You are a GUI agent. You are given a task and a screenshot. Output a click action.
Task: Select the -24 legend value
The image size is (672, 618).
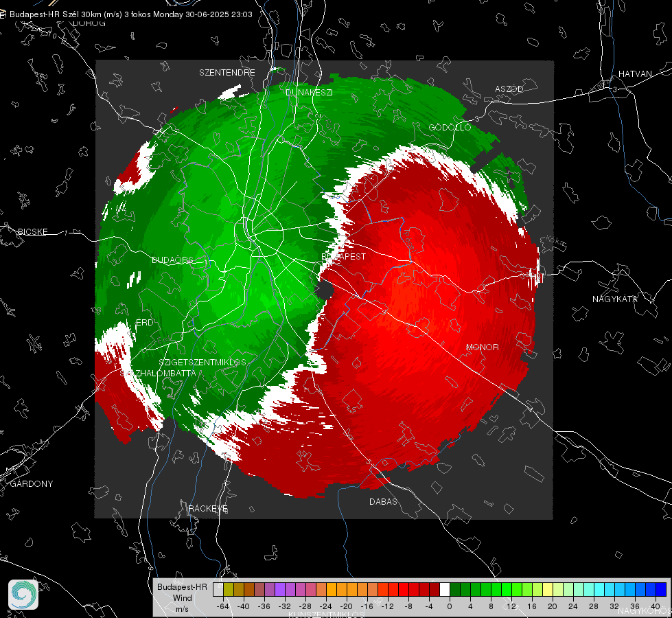pyautogui.click(x=326, y=606)
